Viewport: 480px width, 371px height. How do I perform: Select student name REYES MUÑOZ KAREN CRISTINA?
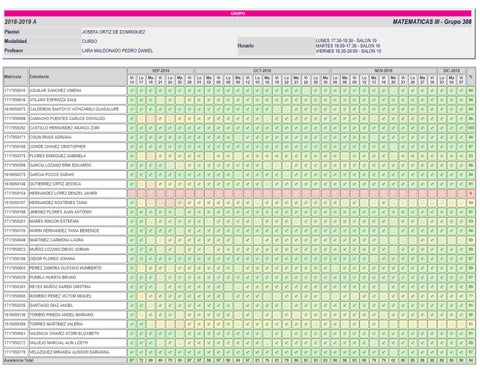pos(60,287)
